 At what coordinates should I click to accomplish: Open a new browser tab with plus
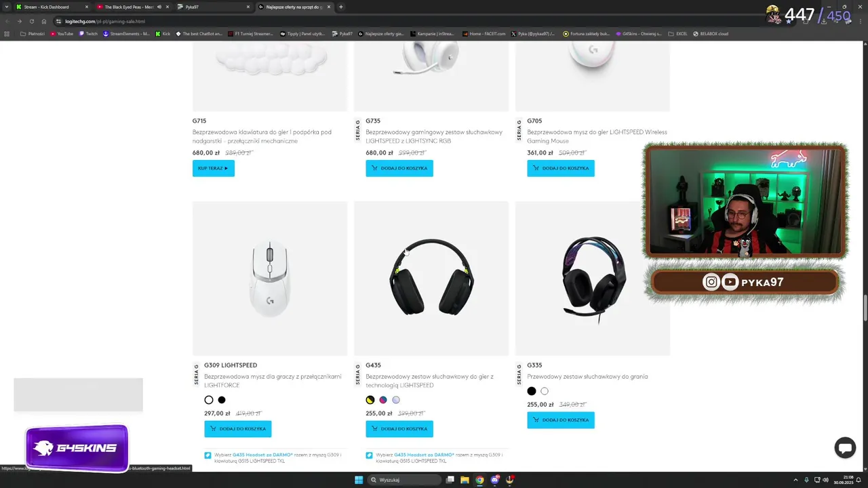tap(340, 7)
